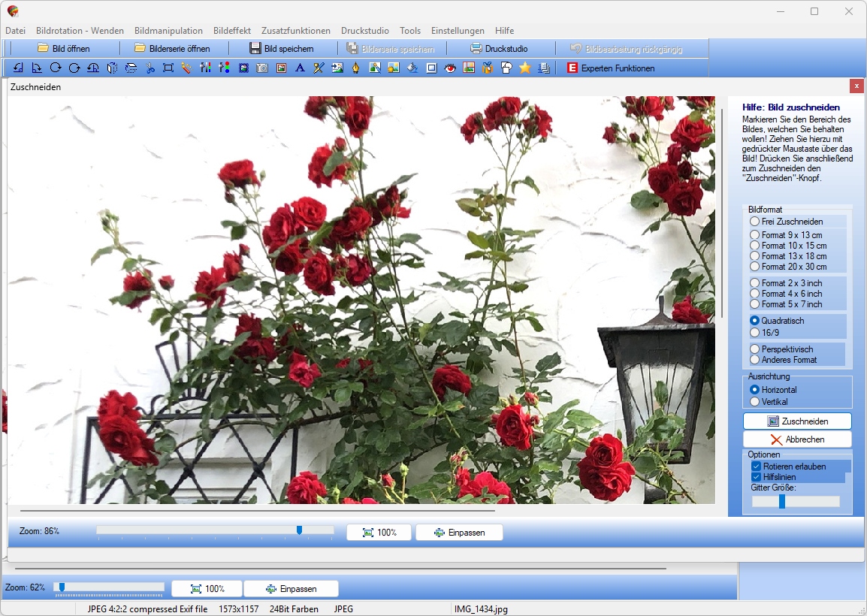This screenshot has width=867, height=616.
Task: Click Bilderserie öffnen in the toolbar
Action: click(x=172, y=49)
